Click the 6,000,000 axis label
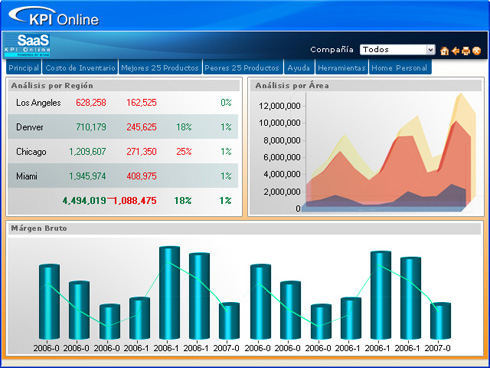This screenshot has height=368, width=490. [x=282, y=157]
